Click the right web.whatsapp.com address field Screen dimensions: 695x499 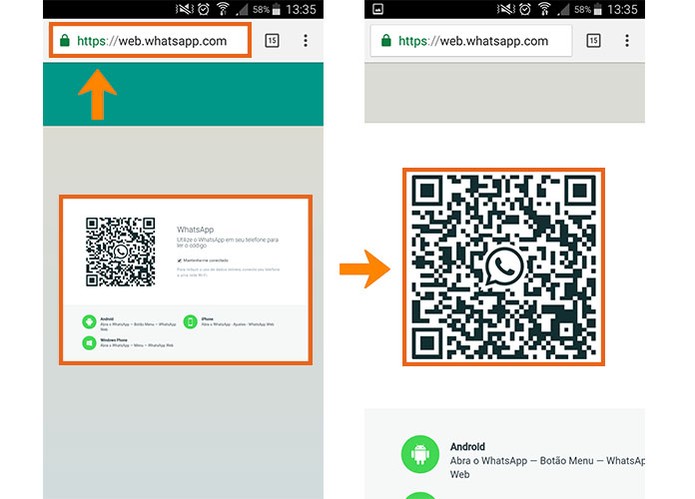pos(471,40)
